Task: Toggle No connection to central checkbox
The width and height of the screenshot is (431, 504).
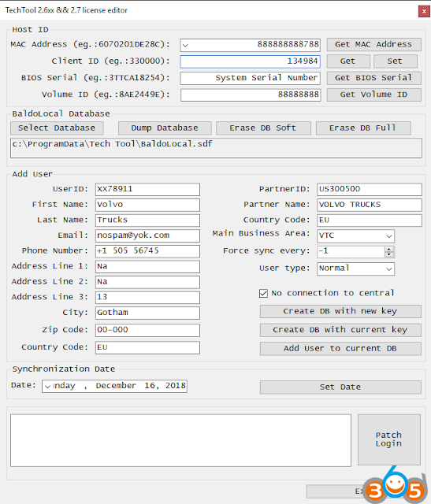Action: coord(263,293)
